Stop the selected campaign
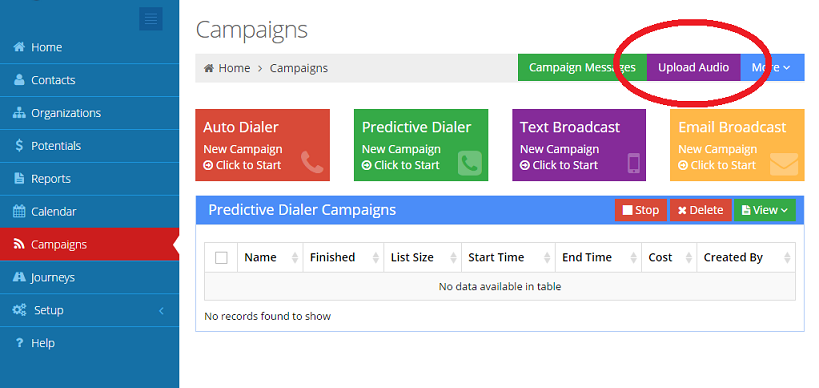This screenshot has width=819, height=388. pyautogui.click(x=640, y=210)
